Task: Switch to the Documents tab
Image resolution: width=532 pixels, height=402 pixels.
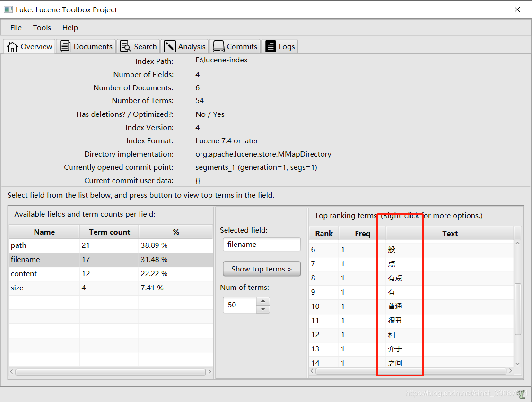Action: click(x=86, y=46)
